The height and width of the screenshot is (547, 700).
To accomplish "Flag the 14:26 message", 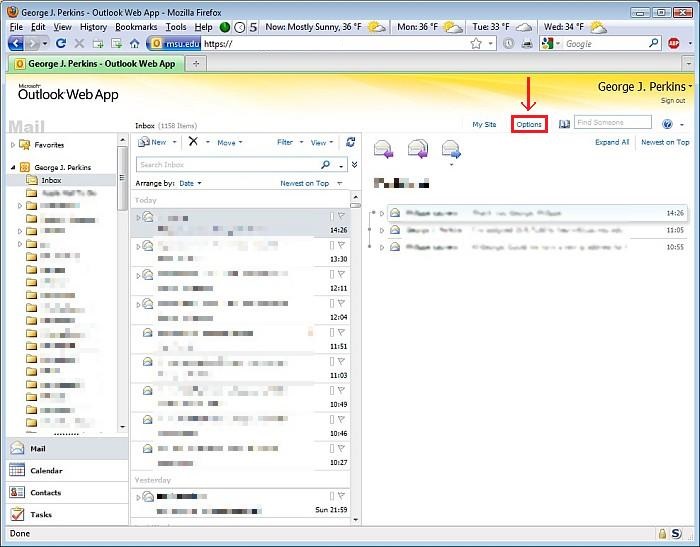I will [x=342, y=216].
